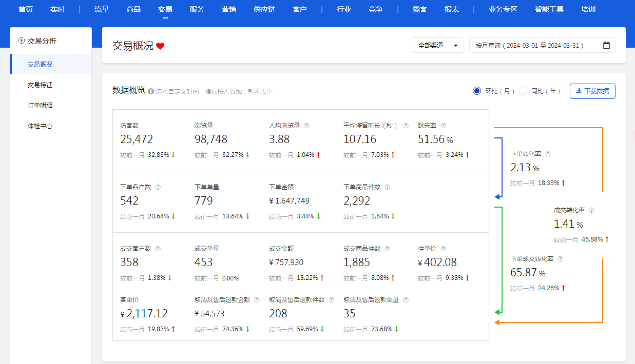Open 商品 in top navigation
Screen dimensions: 635x364
click(133, 9)
